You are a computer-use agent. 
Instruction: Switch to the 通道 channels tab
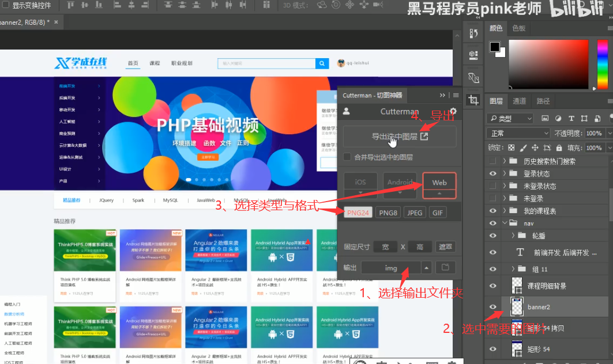519,101
